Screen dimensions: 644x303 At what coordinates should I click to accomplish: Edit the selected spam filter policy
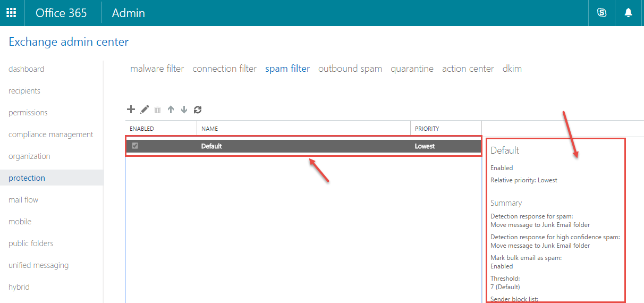(145, 110)
